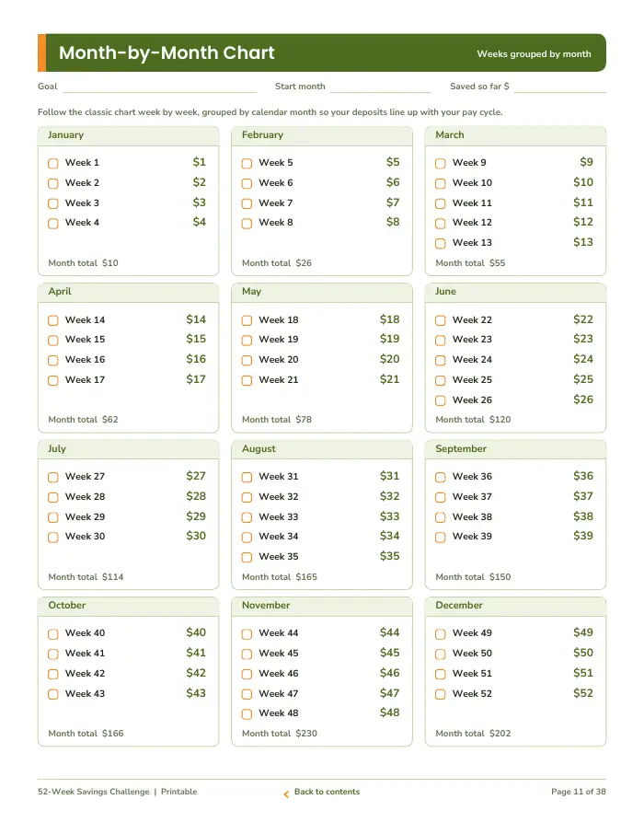Follow the Back to contents link
Image resolution: width=644 pixels, height=834 pixels.
coord(327,792)
